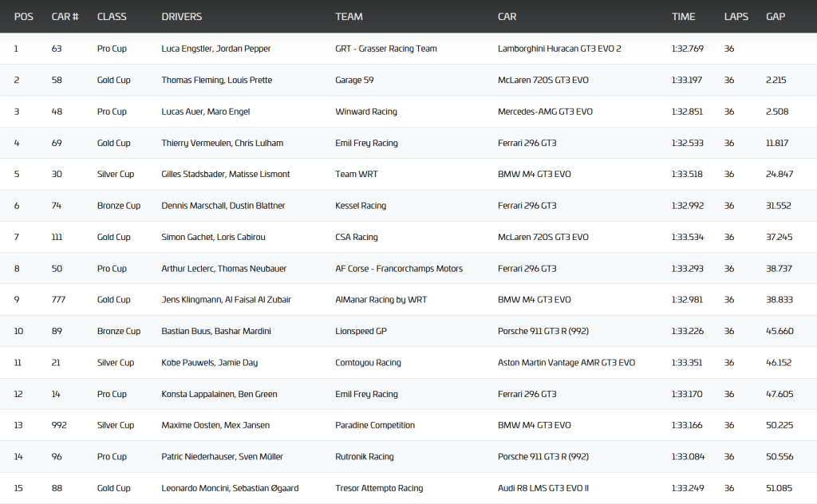Click gap value 2.215
Screen dimensions: 817x504
[x=776, y=81]
